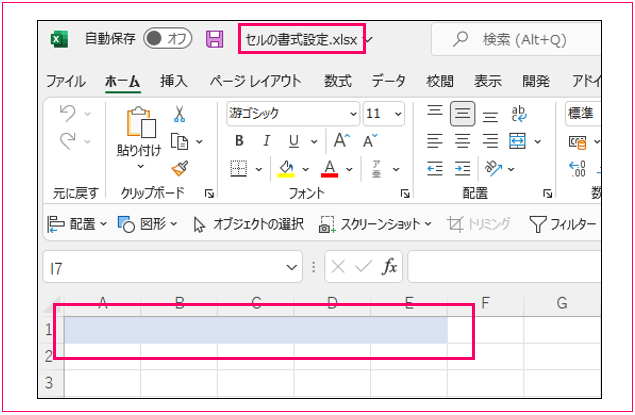This screenshot has width=635, height=415.
Task: Click the Cut scissors icon
Action: [x=180, y=114]
